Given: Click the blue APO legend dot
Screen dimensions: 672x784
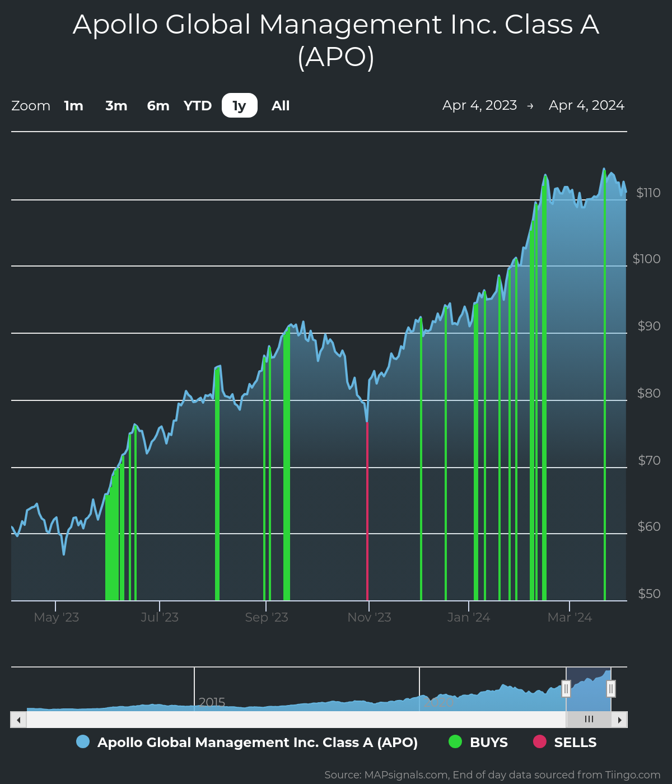Looking at the screenshot, I should (x=83, y=741).
